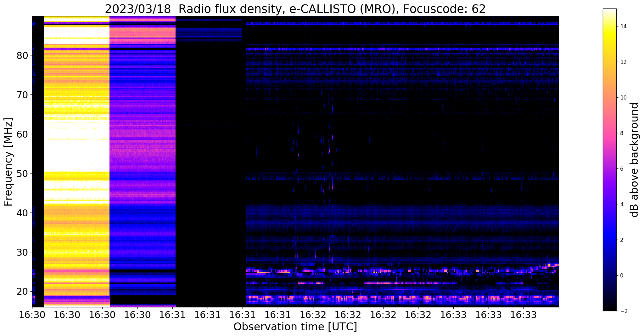The height and width of the screenshot is (336, 644).
Task: Click the 'Observation time [UTC]' x-axis label
Action: [x=295, y=327]
